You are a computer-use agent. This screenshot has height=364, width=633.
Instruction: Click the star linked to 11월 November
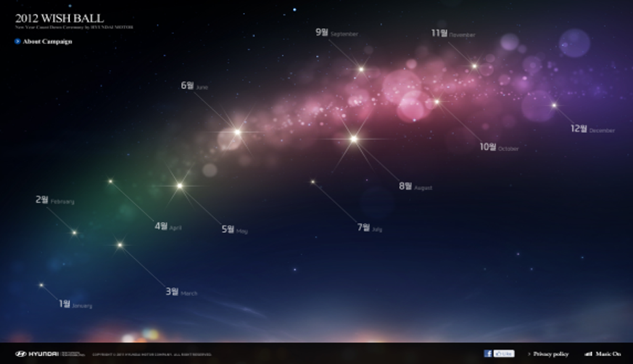[x=474, y=67]
